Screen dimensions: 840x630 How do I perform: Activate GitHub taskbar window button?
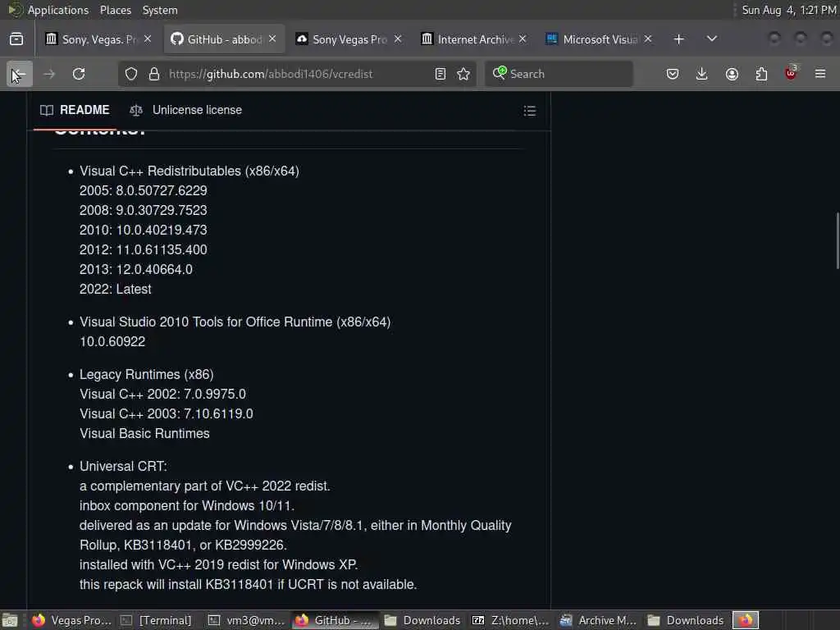point(335,620)
